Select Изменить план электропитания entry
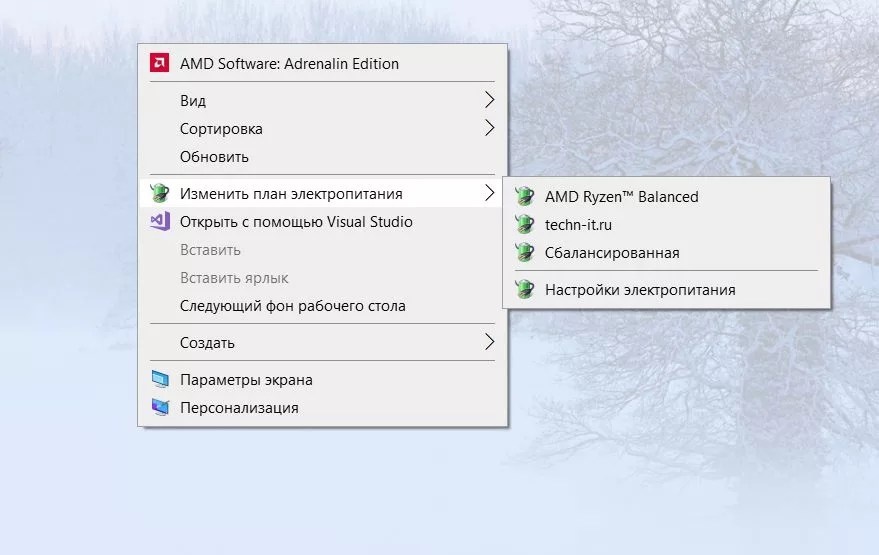 point(322,193)
